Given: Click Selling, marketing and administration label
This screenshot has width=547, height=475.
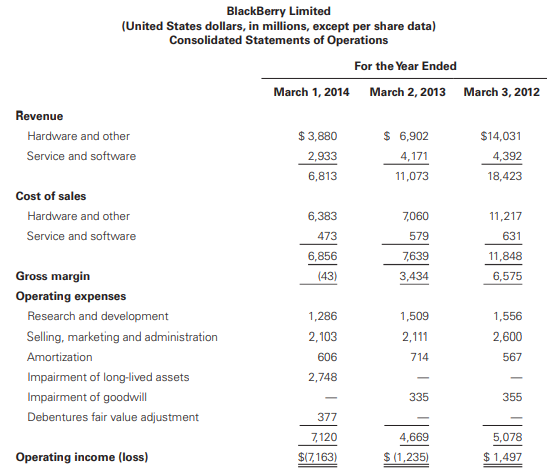Looking at the screenshot, I should click(122, 337).
